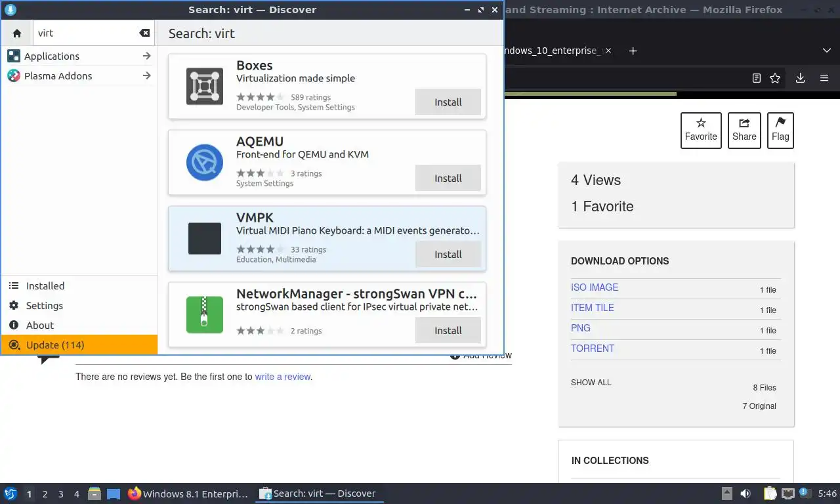Open Firefox hamburger application menu
The image size is (840, 504).
(x=824, y=78)
